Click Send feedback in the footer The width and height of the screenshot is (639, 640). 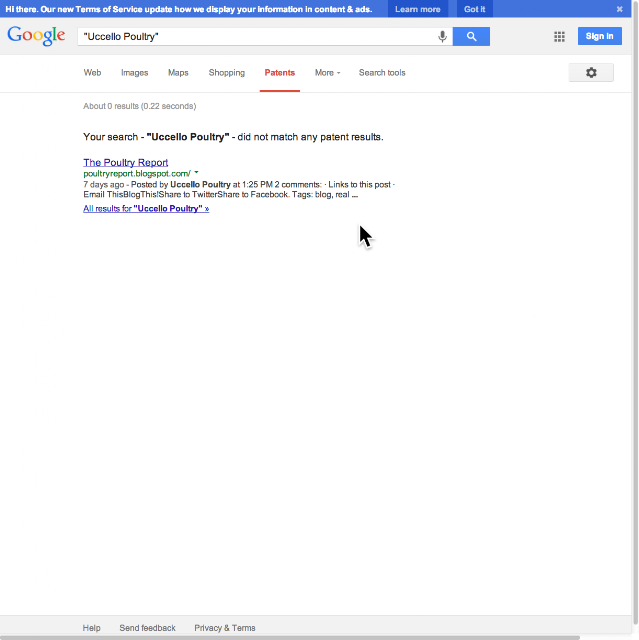147,628
